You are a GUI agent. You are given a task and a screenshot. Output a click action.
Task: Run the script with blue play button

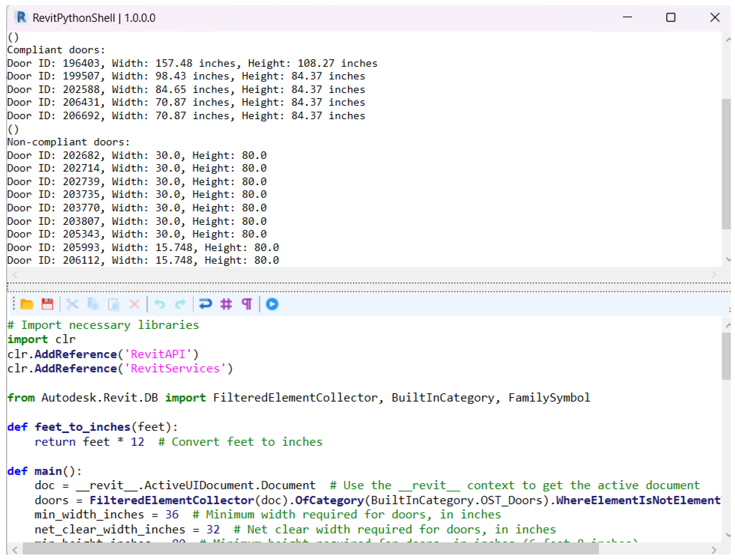click(272, 304)
